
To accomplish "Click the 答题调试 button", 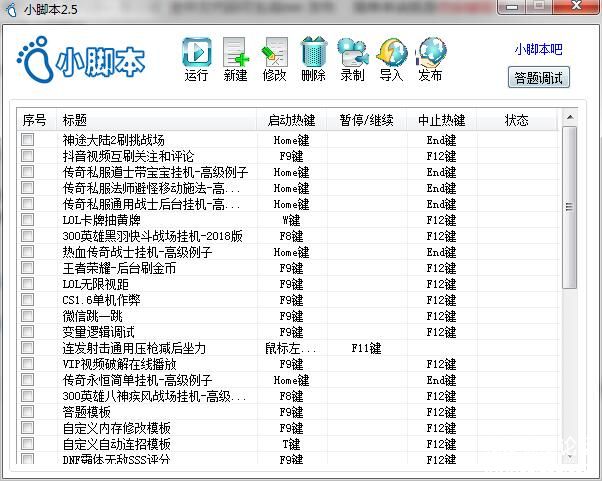I will [539, 78].
